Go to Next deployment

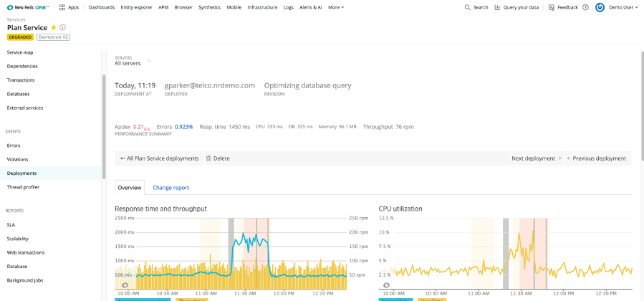(537, 158)
